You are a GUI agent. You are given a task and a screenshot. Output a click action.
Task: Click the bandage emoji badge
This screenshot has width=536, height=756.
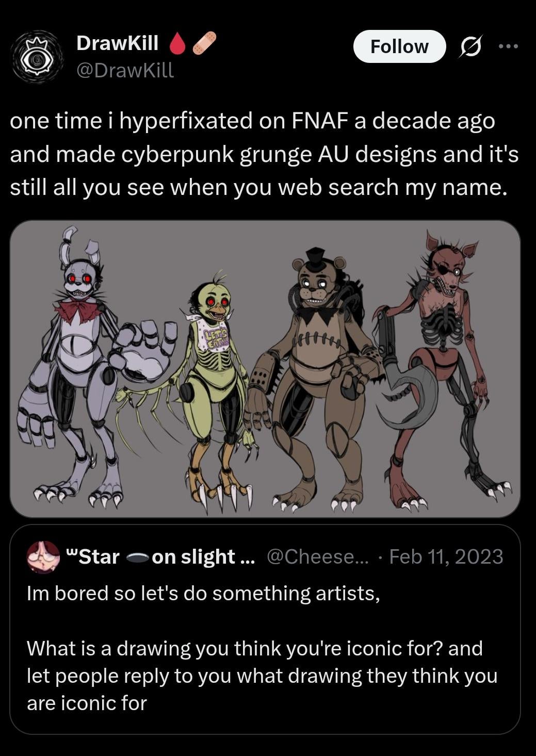point(204,43)
